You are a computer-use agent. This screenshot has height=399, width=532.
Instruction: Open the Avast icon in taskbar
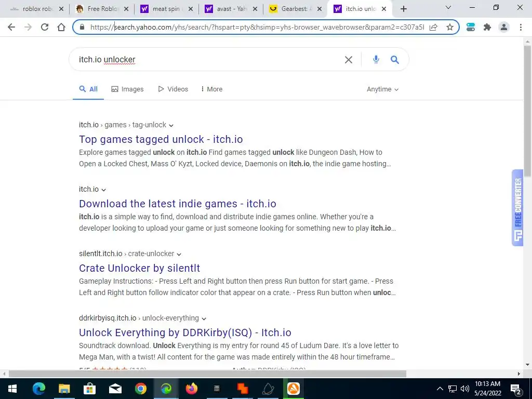(294, 389)
